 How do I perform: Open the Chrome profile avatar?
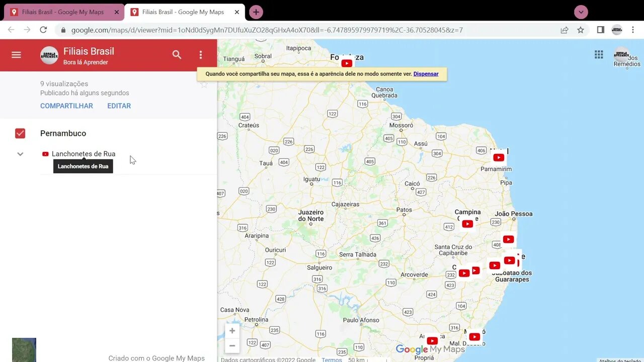[617, 30]
